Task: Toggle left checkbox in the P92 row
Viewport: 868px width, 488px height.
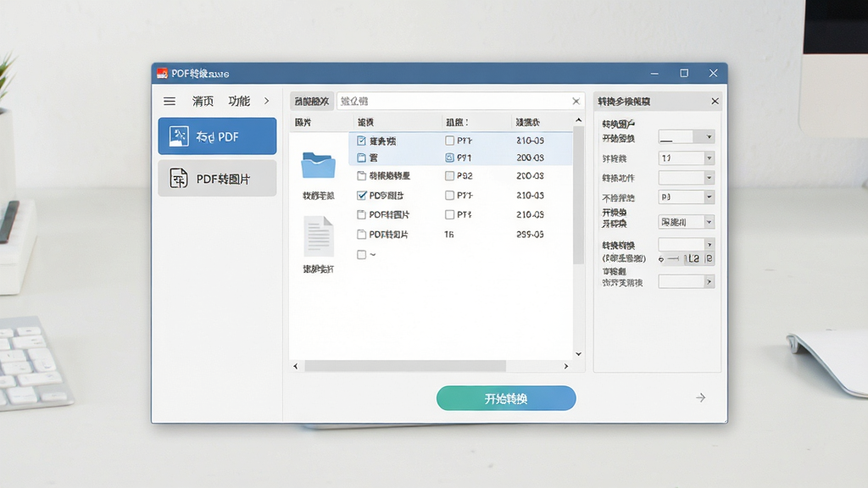Action: point(361,176)
